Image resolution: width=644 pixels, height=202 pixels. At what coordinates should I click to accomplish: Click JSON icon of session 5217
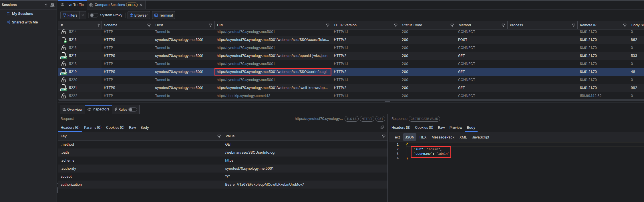point(64,56)
